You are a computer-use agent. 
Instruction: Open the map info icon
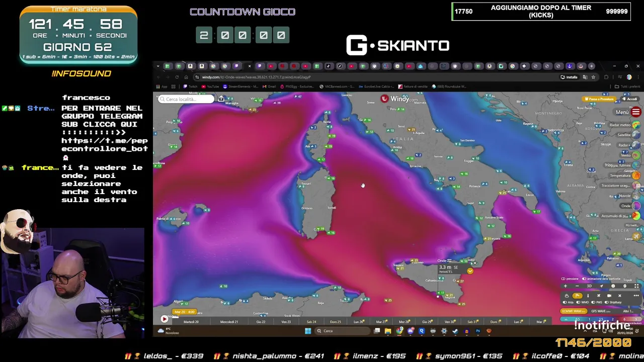613,286
